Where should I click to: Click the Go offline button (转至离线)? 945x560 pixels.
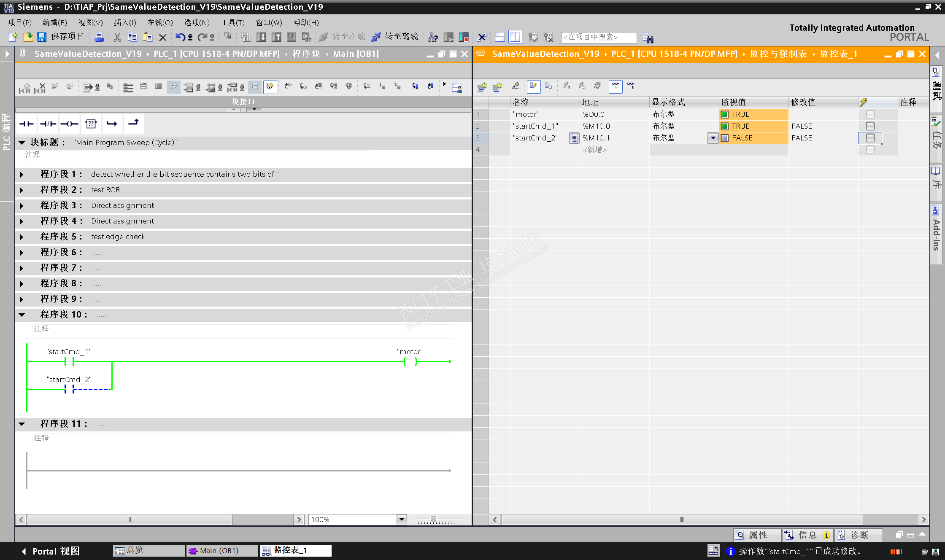[395, 37]
